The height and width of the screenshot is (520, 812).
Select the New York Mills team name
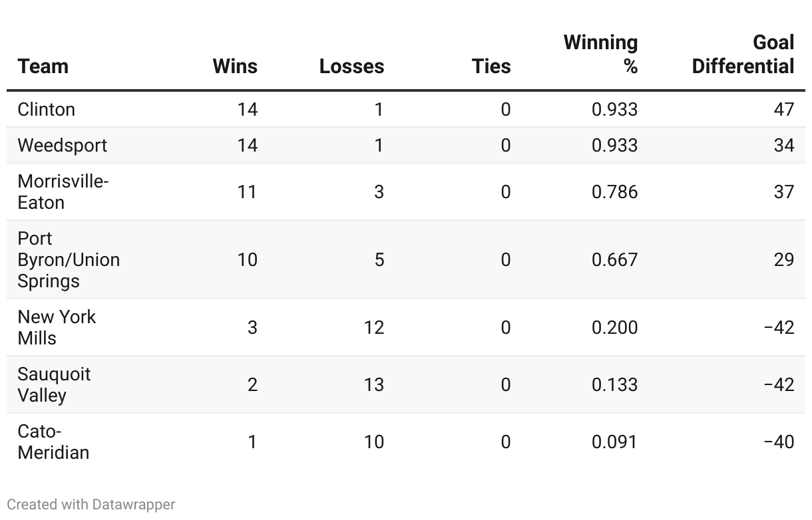(57, 327)
